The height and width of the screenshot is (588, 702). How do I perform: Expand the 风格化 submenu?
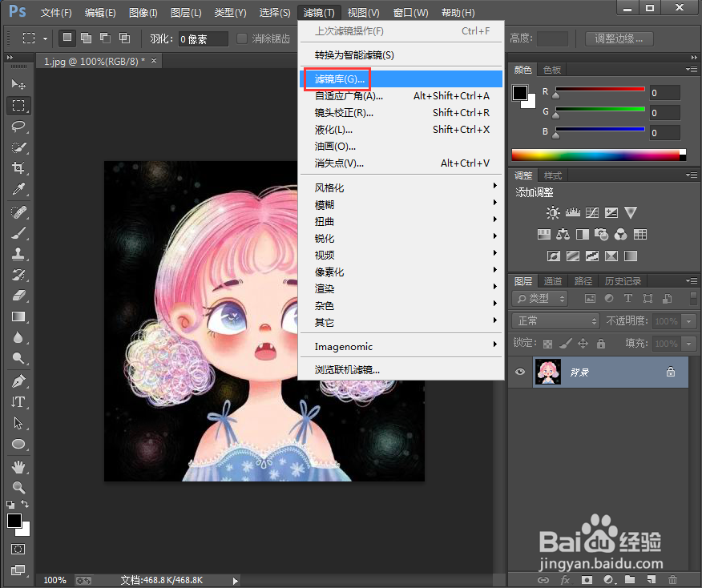click(401, 187)
